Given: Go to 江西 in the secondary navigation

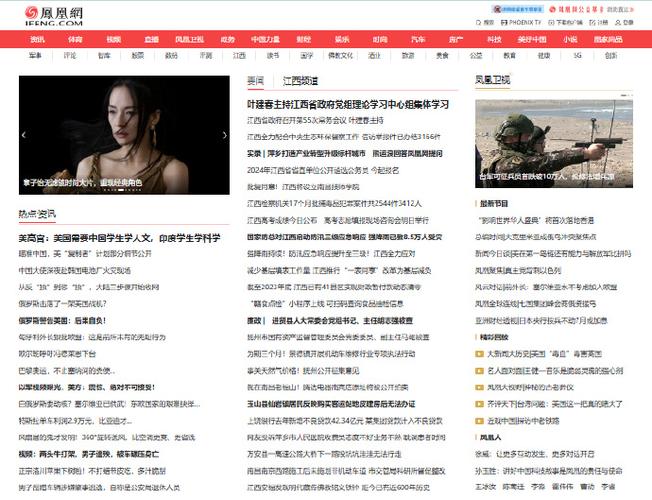Looking at the screenshot, I should (239, 55).
